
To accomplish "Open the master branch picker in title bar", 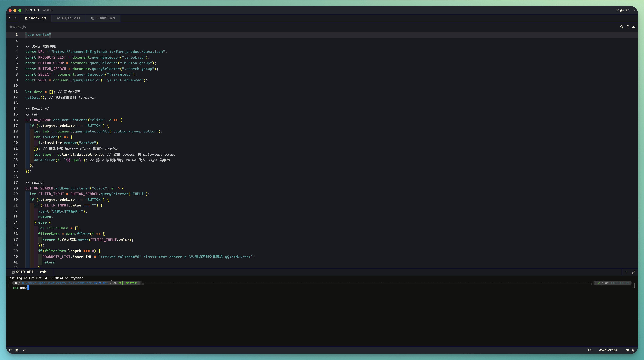I will (x=48, y=10).
